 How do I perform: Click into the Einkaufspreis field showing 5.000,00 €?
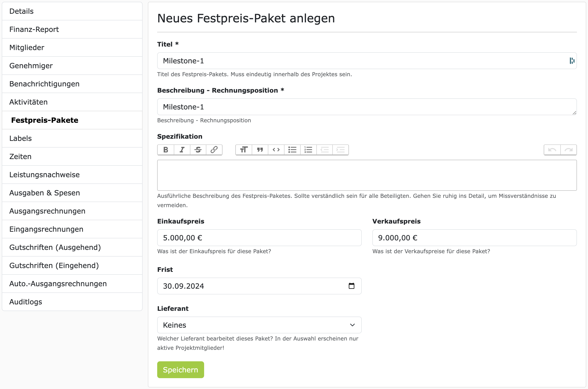coord(259,237)
